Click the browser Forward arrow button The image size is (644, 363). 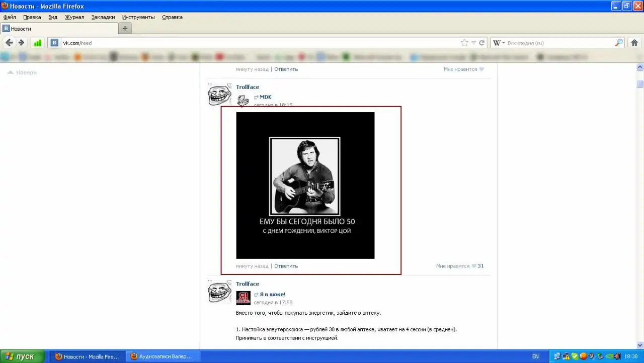click(x=21, y=43)
